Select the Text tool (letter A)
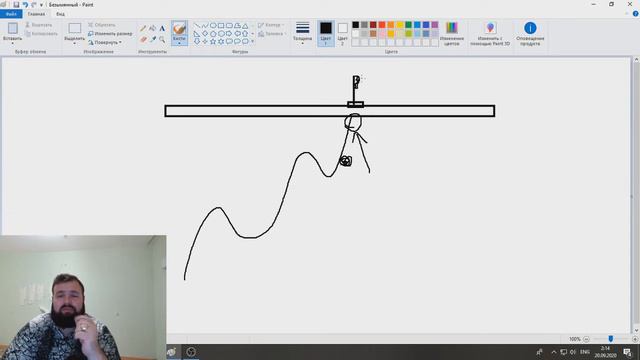640x360 pixels. (162, 29)
